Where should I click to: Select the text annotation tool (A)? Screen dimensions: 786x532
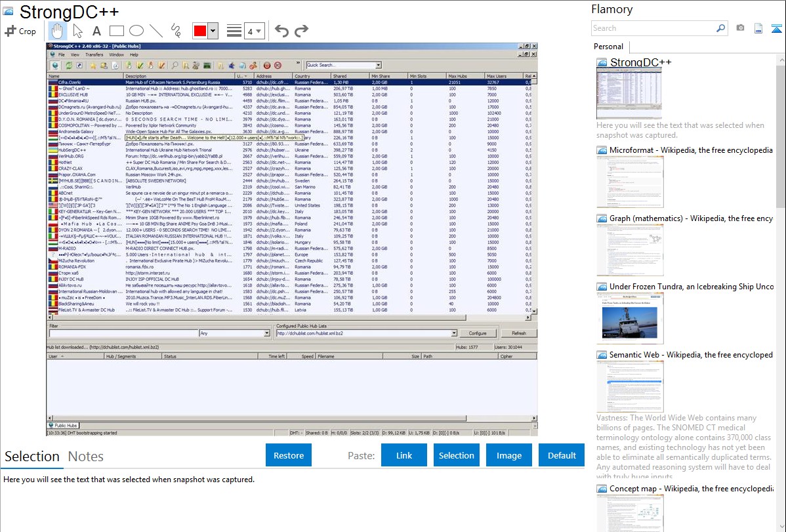click(x=96, y=31)
